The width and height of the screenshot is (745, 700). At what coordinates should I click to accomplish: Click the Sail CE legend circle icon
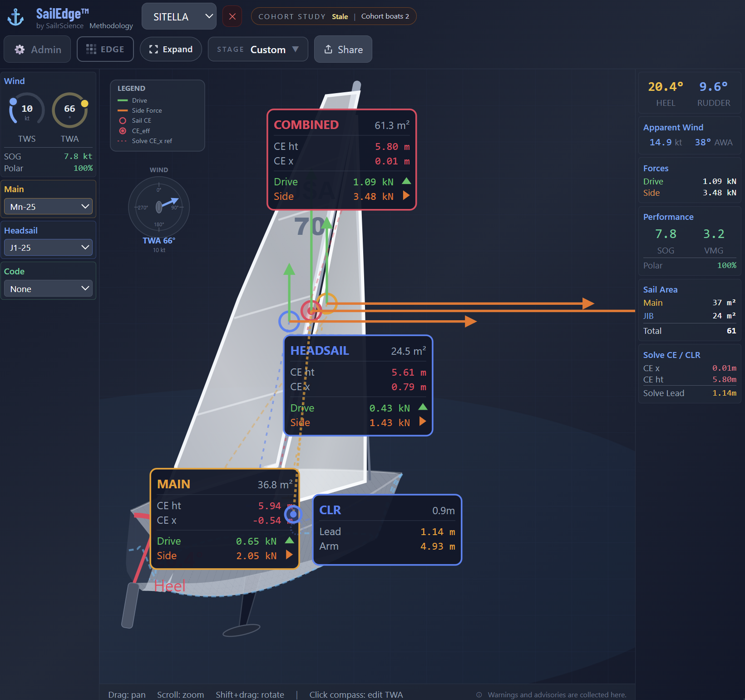(x=123, y=121)
